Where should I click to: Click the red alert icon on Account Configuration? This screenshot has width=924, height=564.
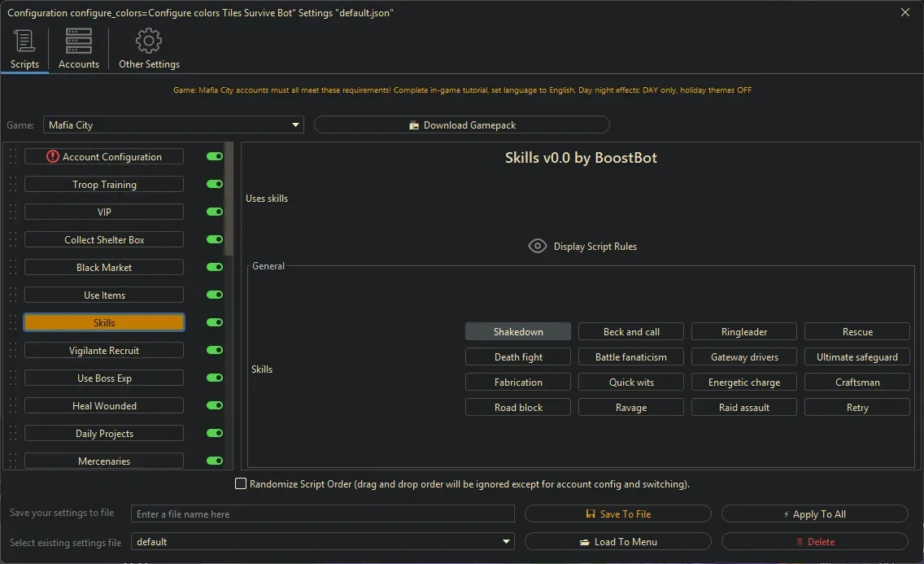pos(53,157)
